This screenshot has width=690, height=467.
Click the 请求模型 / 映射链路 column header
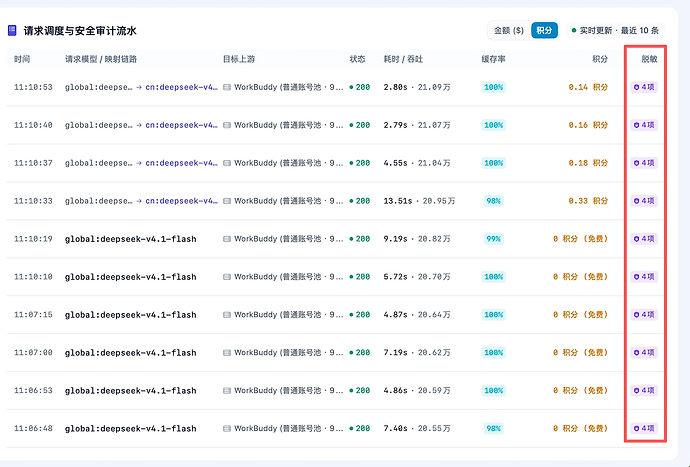101,59
